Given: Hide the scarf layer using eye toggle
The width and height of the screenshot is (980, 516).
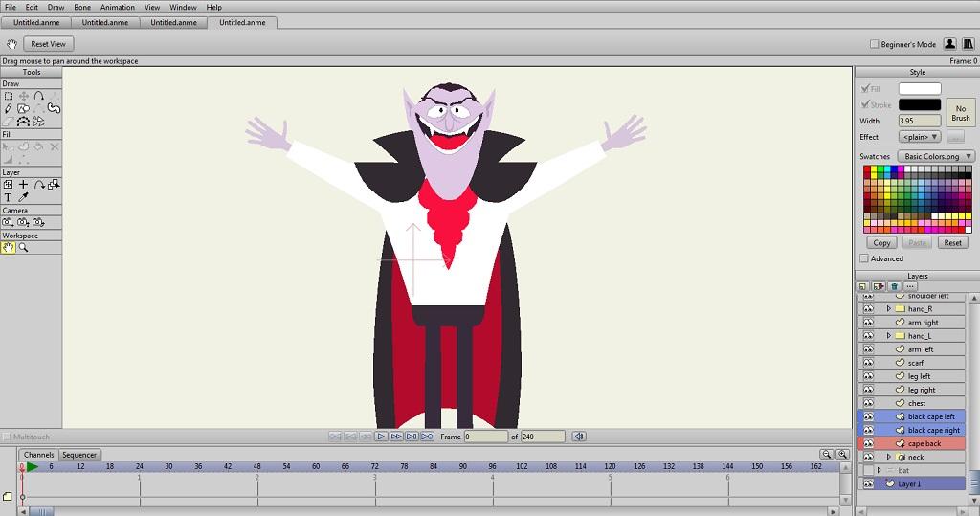Looking at the screenshot, I should click(868, 363).
